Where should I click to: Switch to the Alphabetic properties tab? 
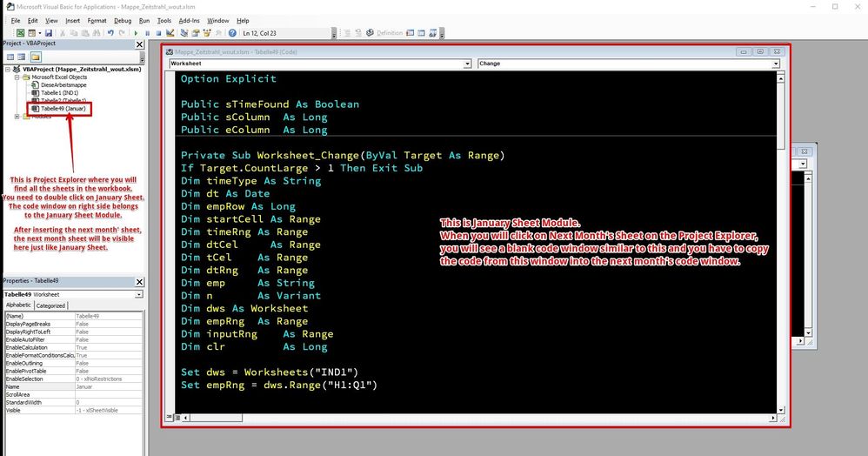point(18,305)
